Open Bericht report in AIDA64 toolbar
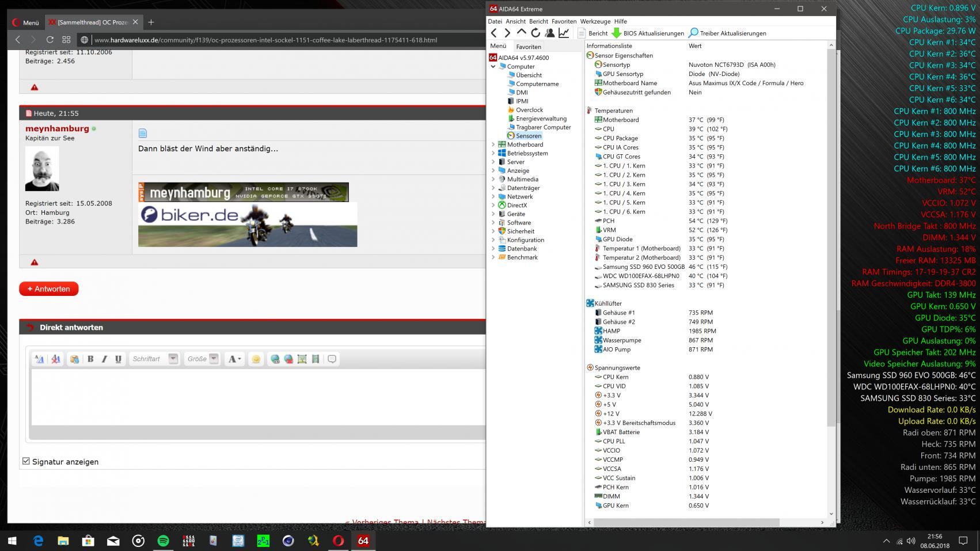The image size is (980, 551). (x=593, y=33)
